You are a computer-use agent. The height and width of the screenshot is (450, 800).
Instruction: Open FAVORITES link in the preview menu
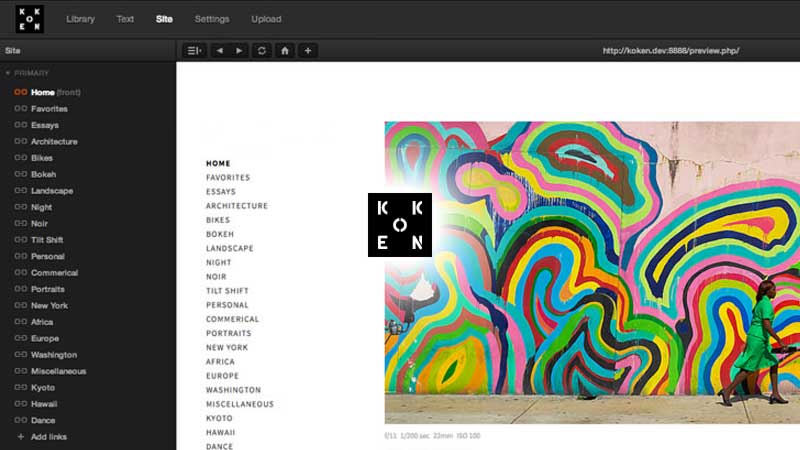point(228,178)
